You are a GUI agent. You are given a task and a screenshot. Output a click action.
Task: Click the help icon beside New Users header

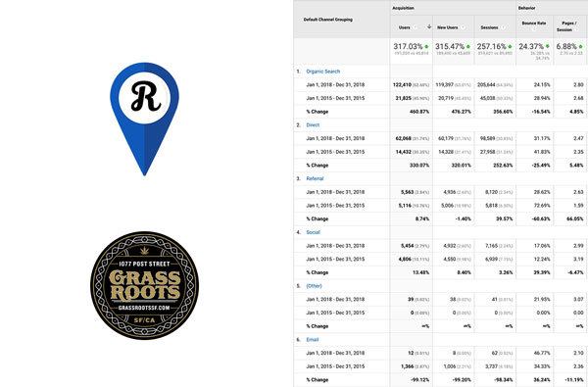tap(463, 27)
